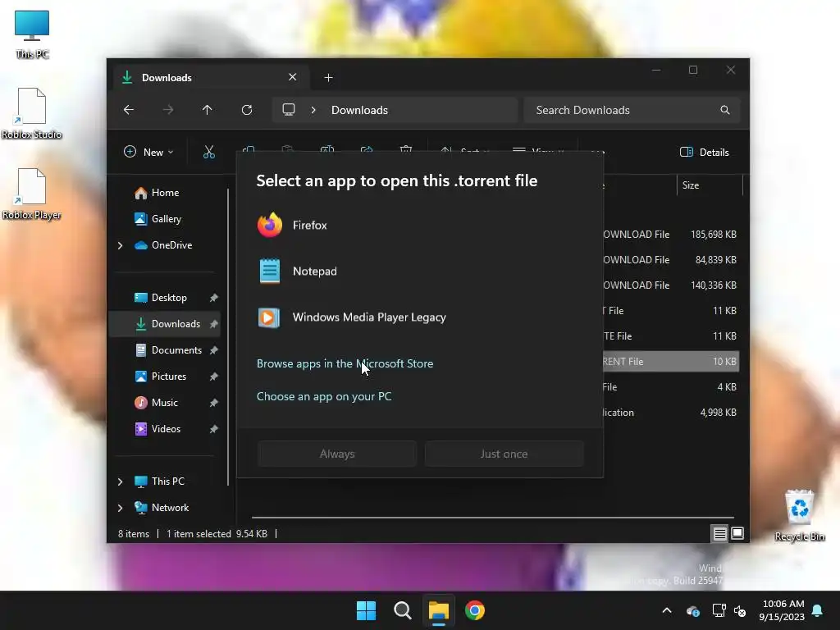Viewport: 840px width, 630px height.
Task: Add a new Explorer tab
Action: point(328,78)
